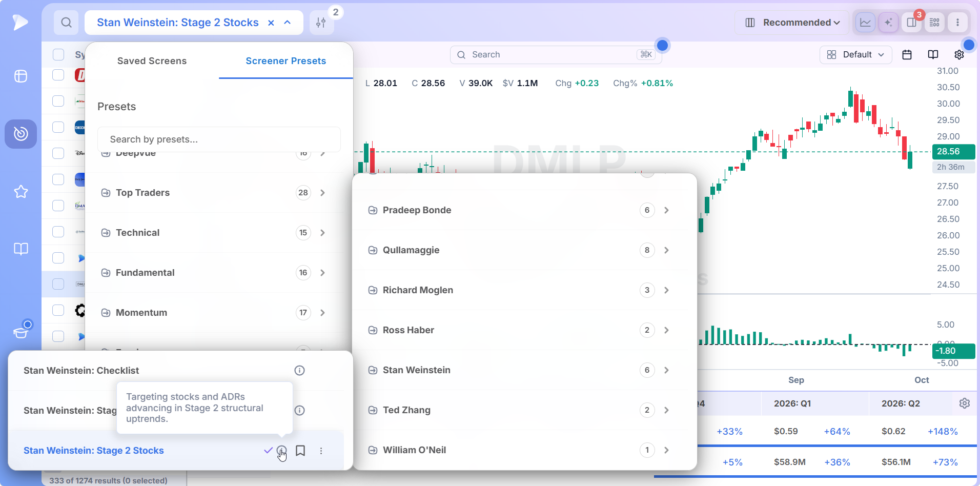980x486 pixels.
Task: Expand the Top Traders preset group
Action: (214, 193)
